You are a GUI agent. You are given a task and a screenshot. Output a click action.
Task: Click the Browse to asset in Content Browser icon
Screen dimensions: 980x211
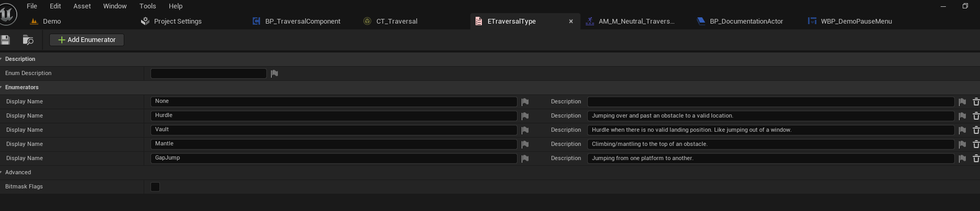tap(28, 40)
